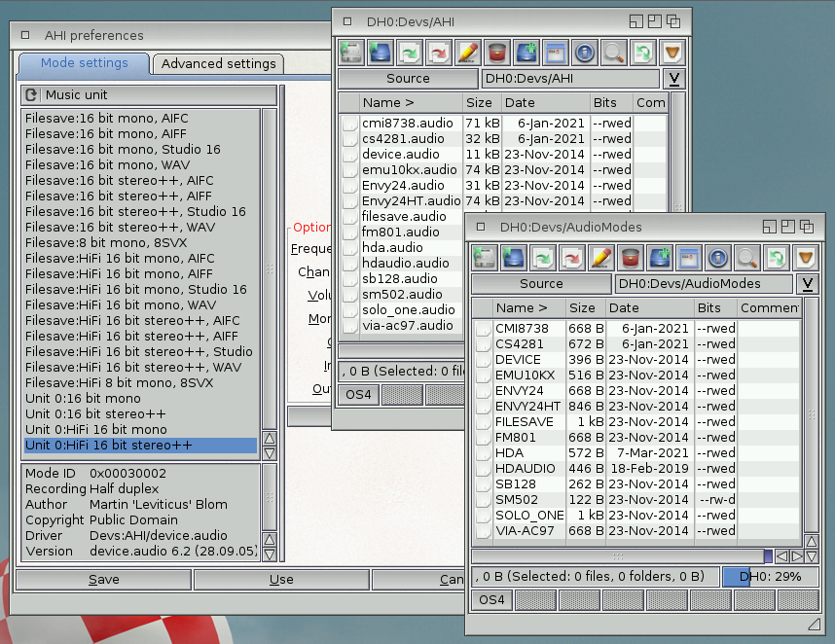Screen dimensions: 835x644
Task: Click the horizontal scrollbar in AudioModes file list
Action: [617, 556]
